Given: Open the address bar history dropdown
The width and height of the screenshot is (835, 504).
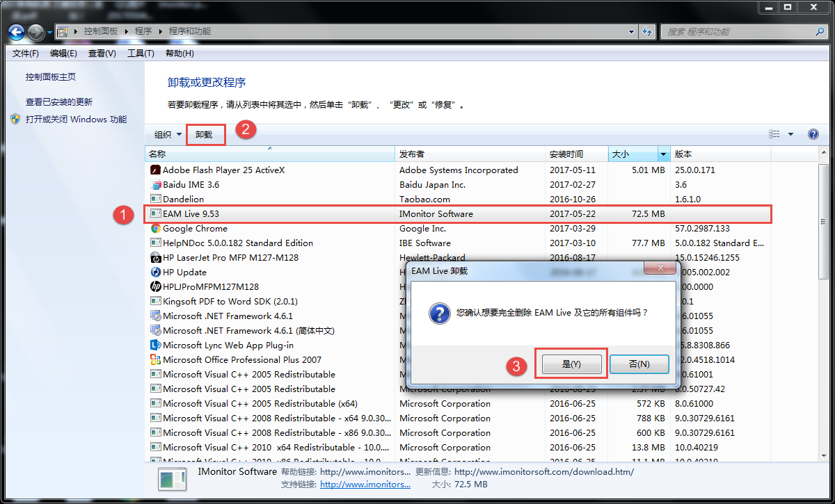Looking at the screenshot, I should pos(631,31).
